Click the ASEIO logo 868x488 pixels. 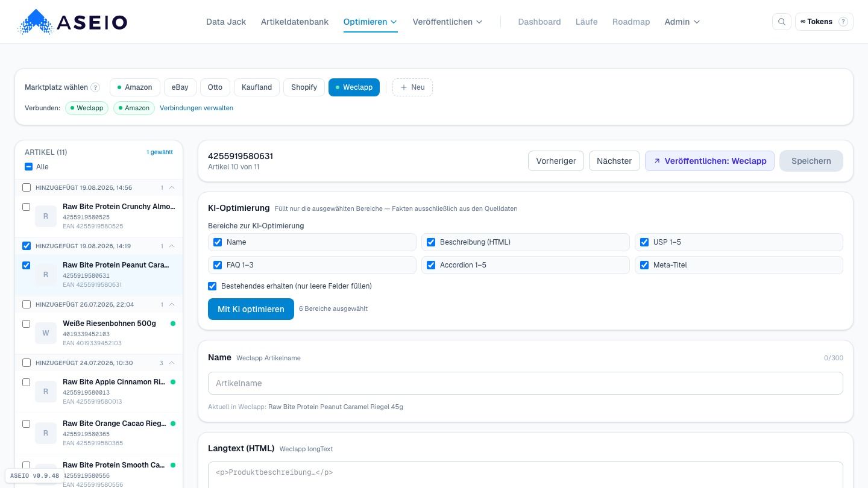(73, 22)
